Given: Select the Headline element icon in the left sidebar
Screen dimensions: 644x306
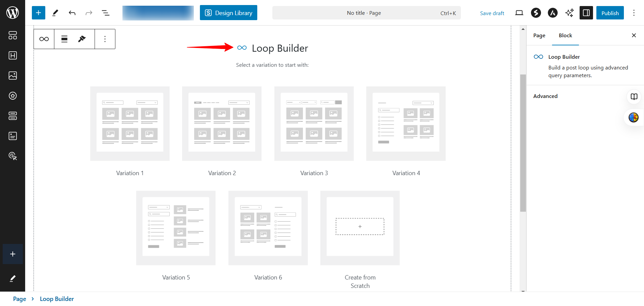Looking at the screenshot, I should [13, 55].
